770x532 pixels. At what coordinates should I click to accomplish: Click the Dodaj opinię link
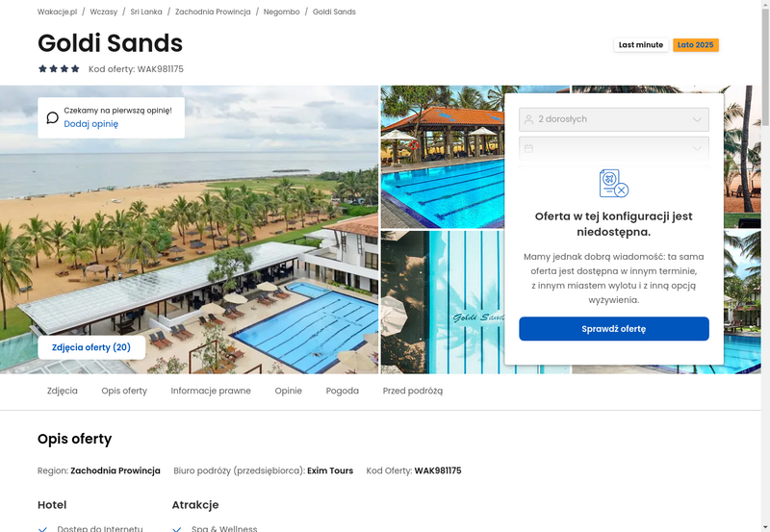[90, 124]
